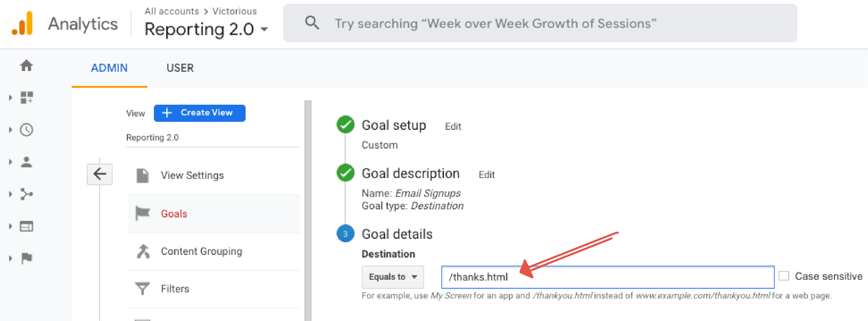Enable the Case sensitive checkbox
Image resolution: width=868 pixels, height=321 pixels.
[x=784, y=276]
